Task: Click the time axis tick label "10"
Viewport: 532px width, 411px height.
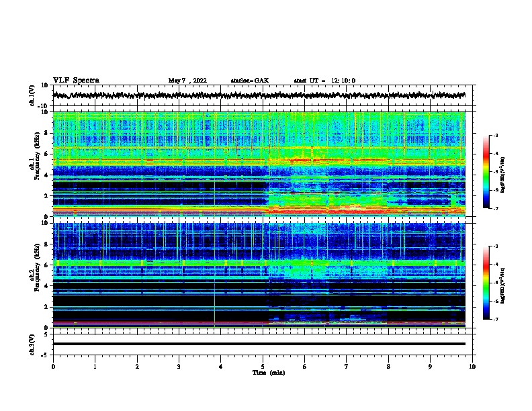Action: click(x=472, y=367)
